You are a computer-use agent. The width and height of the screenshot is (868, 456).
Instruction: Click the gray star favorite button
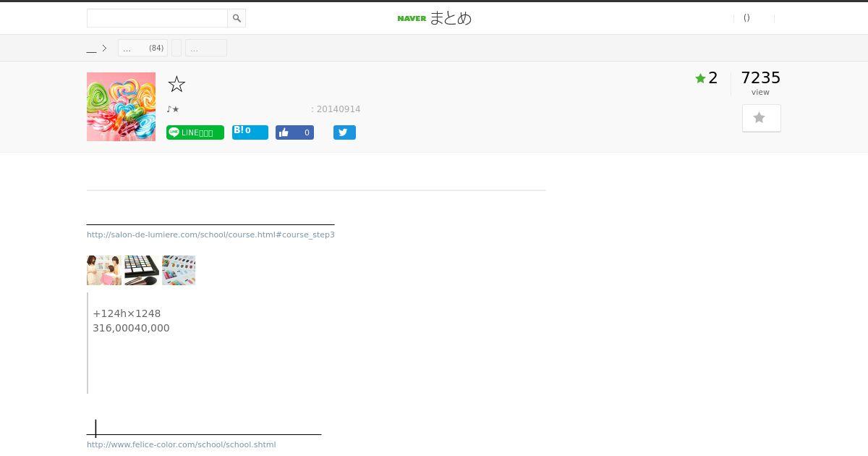coord(762,118)
